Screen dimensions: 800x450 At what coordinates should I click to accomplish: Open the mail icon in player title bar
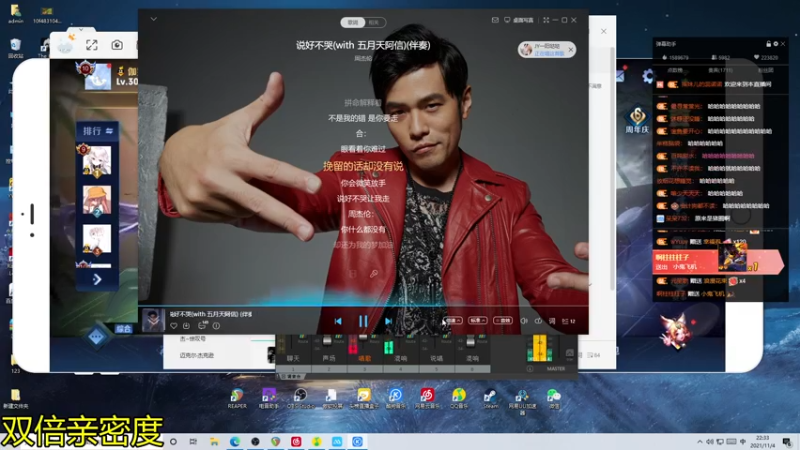coord(495,20)
